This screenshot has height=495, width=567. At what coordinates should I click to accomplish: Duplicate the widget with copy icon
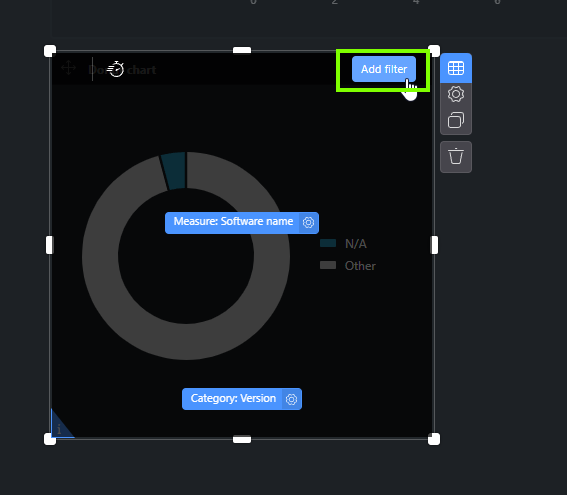pos(456,120)
